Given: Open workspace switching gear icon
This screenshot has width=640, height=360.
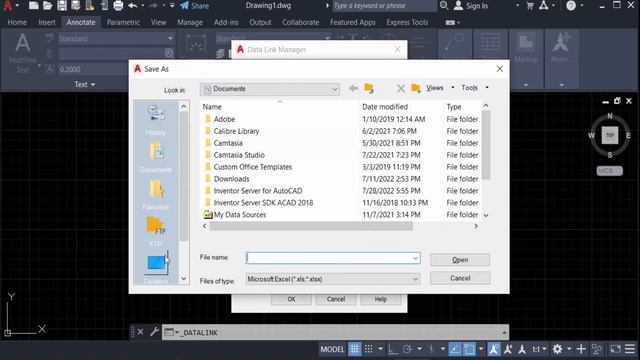Looking at the screenshot, I should (557, 349).
